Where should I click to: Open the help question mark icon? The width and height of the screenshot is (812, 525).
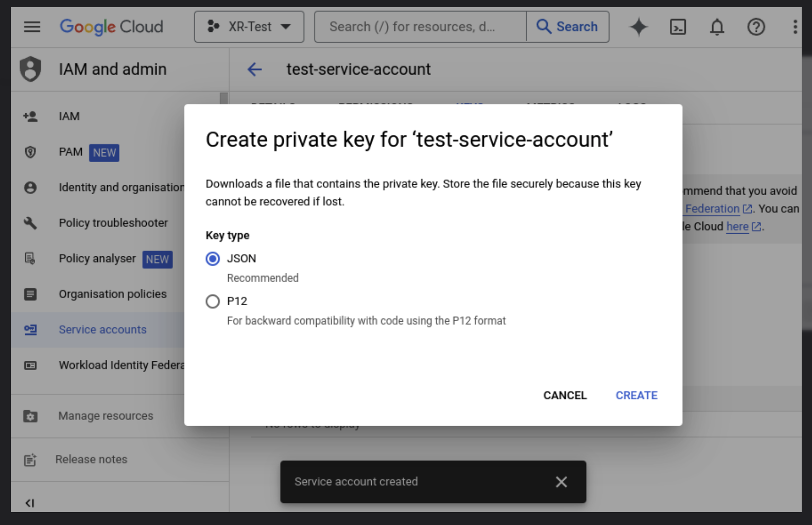(756, 27)
